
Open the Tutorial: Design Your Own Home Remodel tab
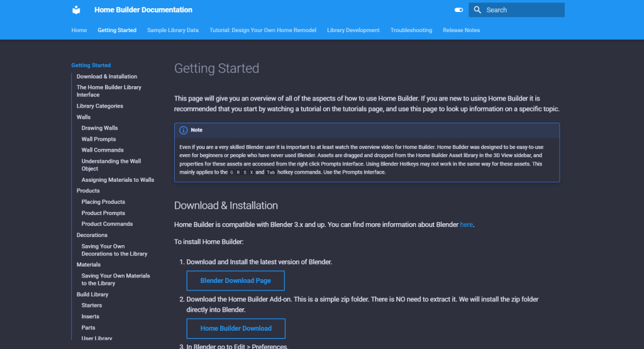tap(263, 30)
